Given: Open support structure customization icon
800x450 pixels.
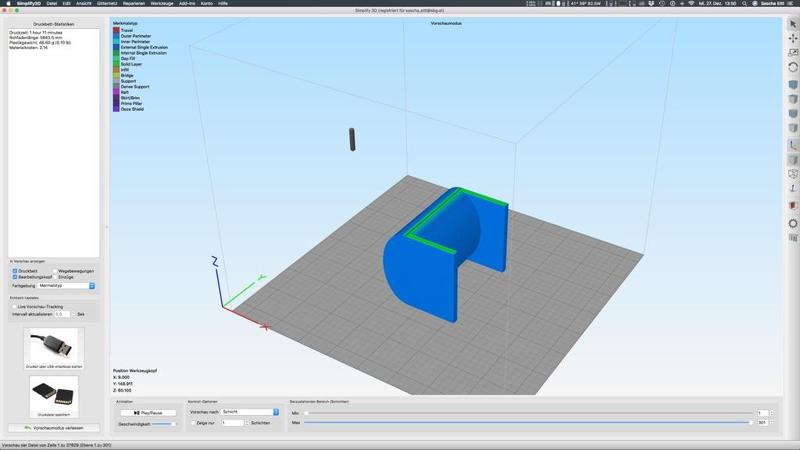Looking at the screenshot, I should click(793, 238).
